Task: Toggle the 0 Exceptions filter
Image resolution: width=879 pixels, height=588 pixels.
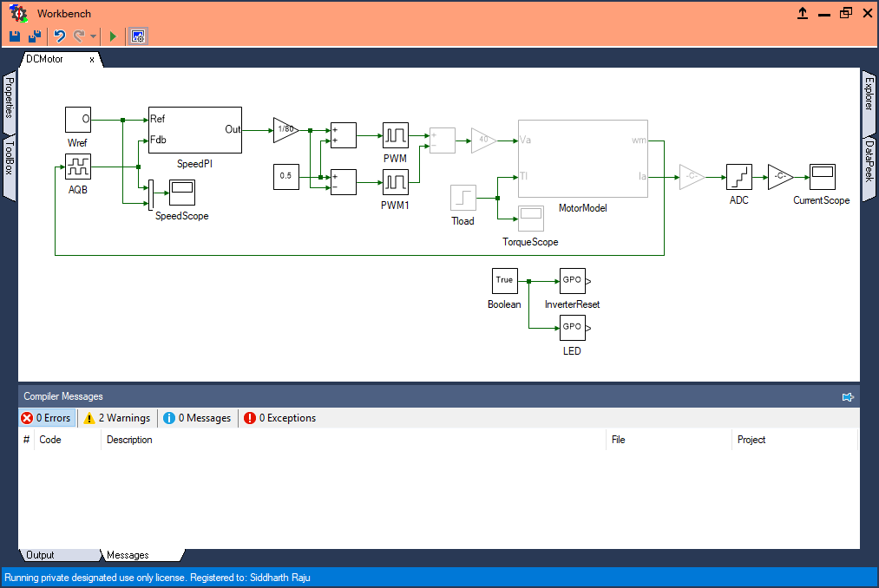Action: [280, 418]
